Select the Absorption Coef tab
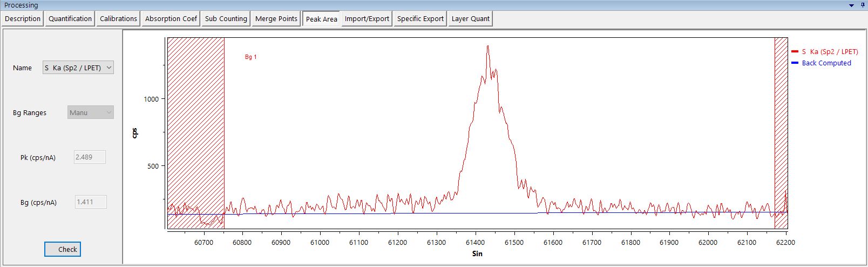This screenshot has height=267, width=868. [x=171, y=19]
